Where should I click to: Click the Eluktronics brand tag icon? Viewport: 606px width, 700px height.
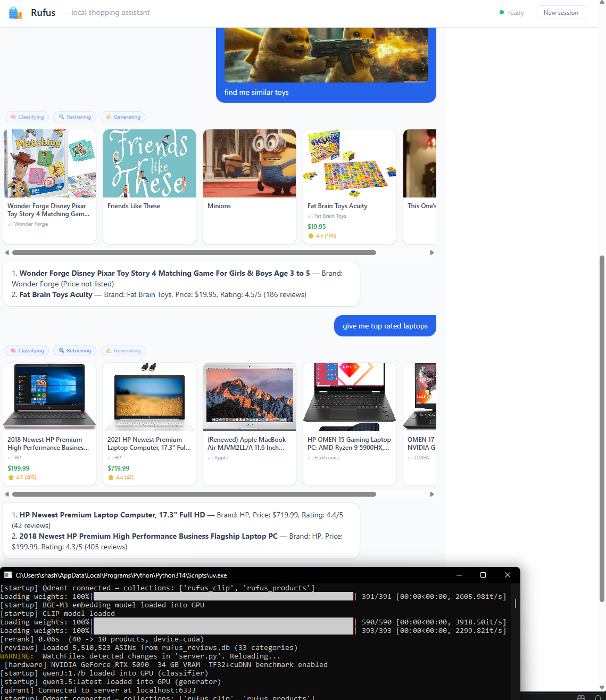[310, 458]
